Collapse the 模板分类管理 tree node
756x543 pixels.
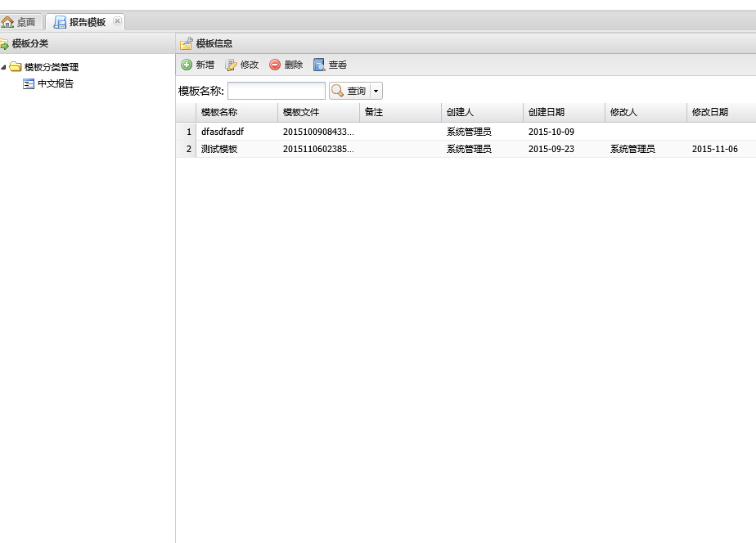(x=4, y=67)
